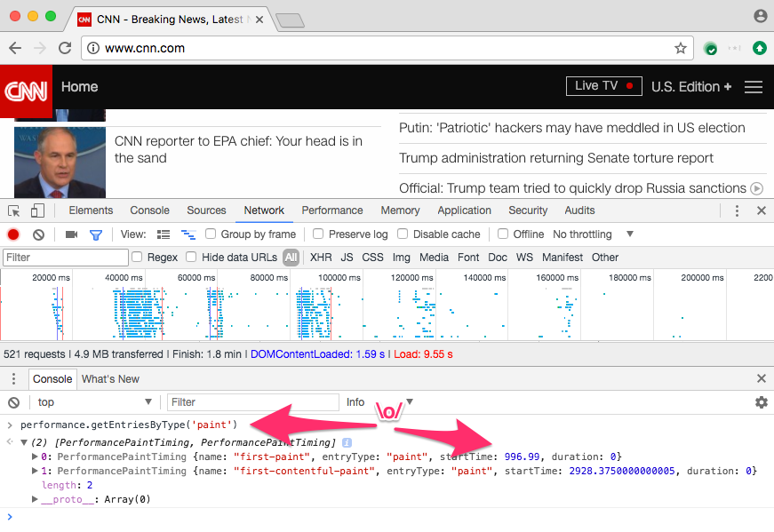
Task: Open the green checkmark extension icon
Action: click(x=710, y=48)
